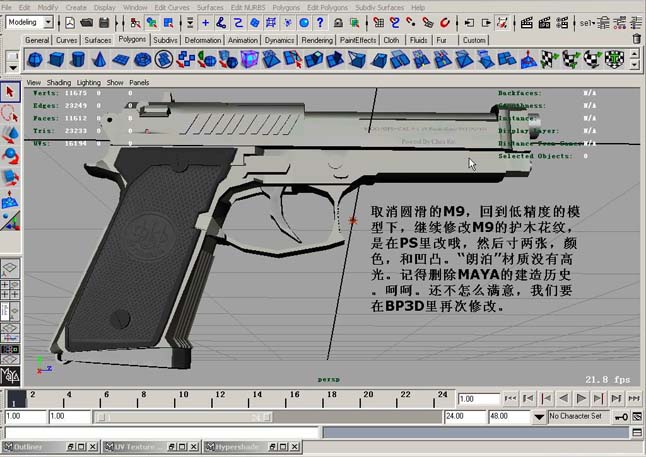
Task: Toggle Select by hierarchy mode
Action: [135, 23]
